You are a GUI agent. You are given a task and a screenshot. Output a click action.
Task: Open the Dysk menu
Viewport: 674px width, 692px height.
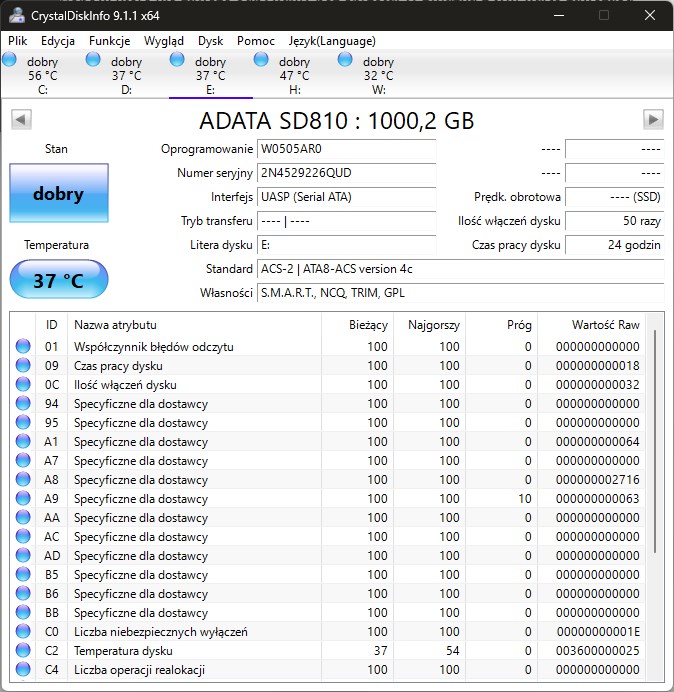tap(211, 41)
